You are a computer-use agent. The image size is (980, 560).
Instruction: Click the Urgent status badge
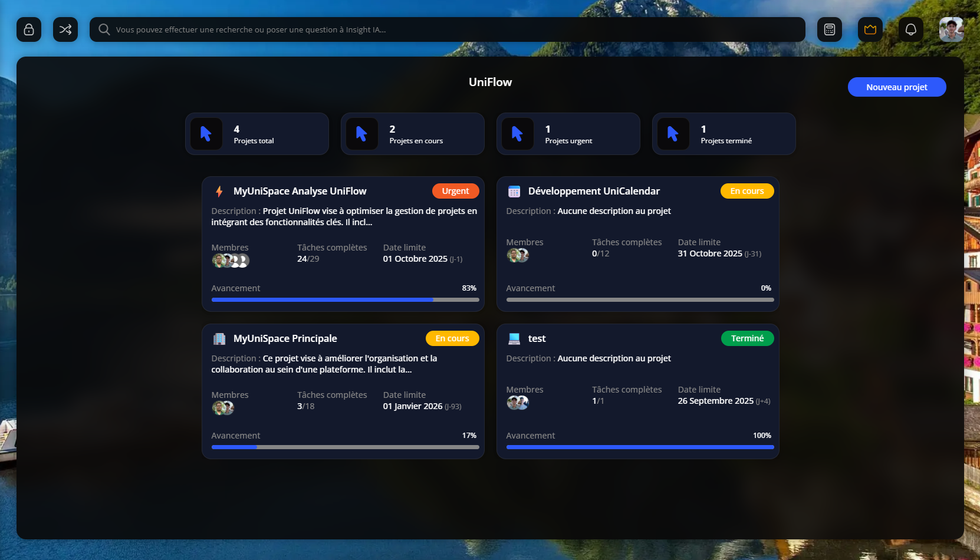pos(455,191)
